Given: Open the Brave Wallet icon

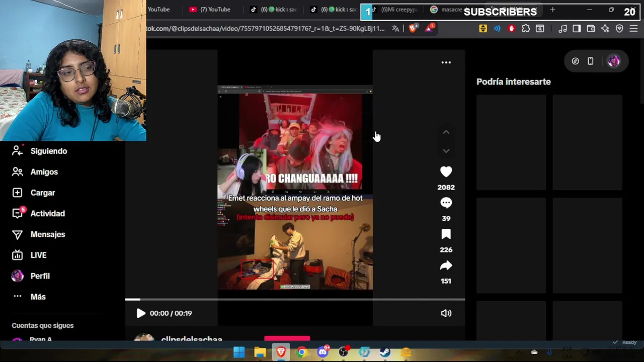Looking at the screenshot, I should (591, 29).
